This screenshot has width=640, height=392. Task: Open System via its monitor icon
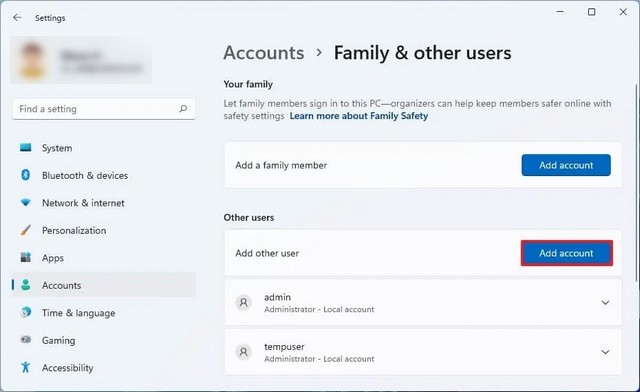click(25, 147)
